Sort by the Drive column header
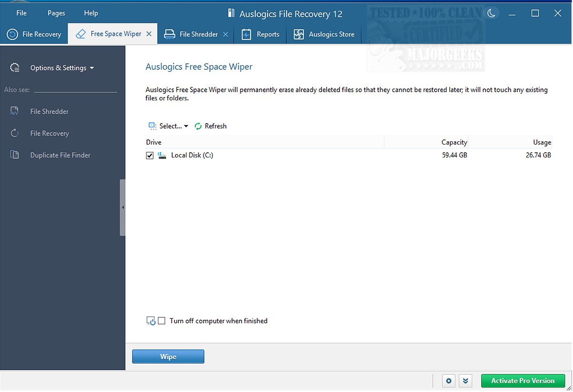 coord(264,142)
